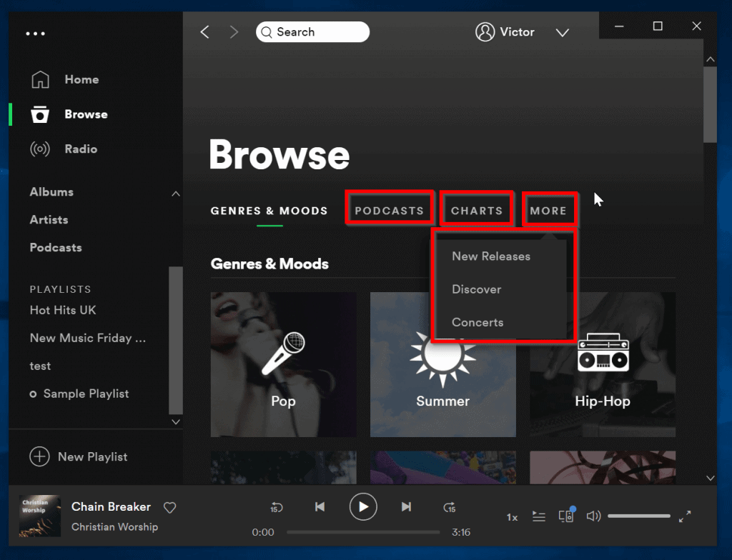
Task: Toggle play to start Chain Breaker
Action: pos(363,506)
